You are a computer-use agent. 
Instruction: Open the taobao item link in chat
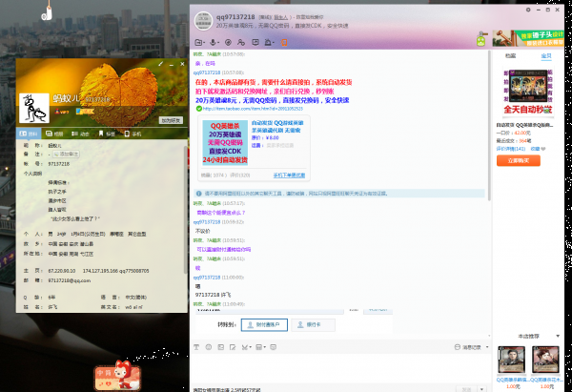point(253,109)
